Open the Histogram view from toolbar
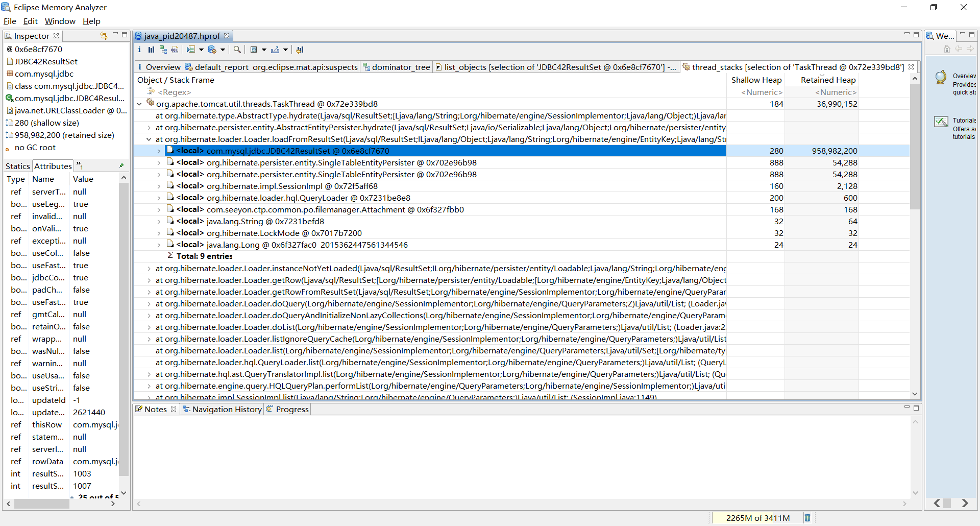 tap(151, 50)
